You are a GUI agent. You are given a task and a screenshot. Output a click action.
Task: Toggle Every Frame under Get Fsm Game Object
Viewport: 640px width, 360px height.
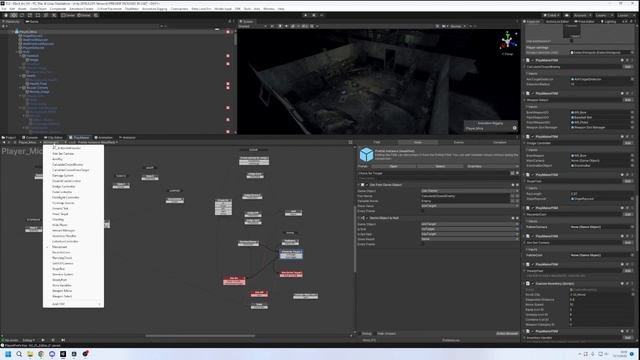(x=423, y=211)
